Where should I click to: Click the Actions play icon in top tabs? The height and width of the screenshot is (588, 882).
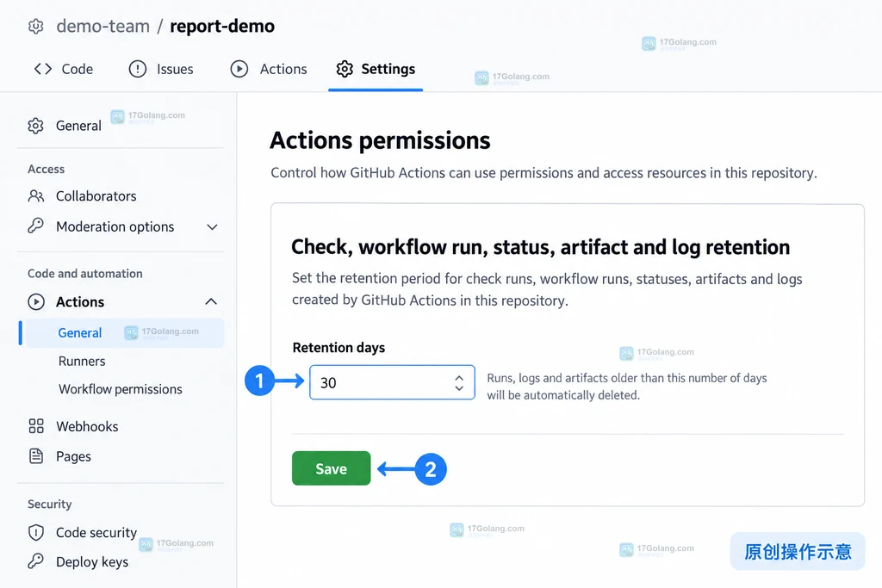[x=239, y=69]
